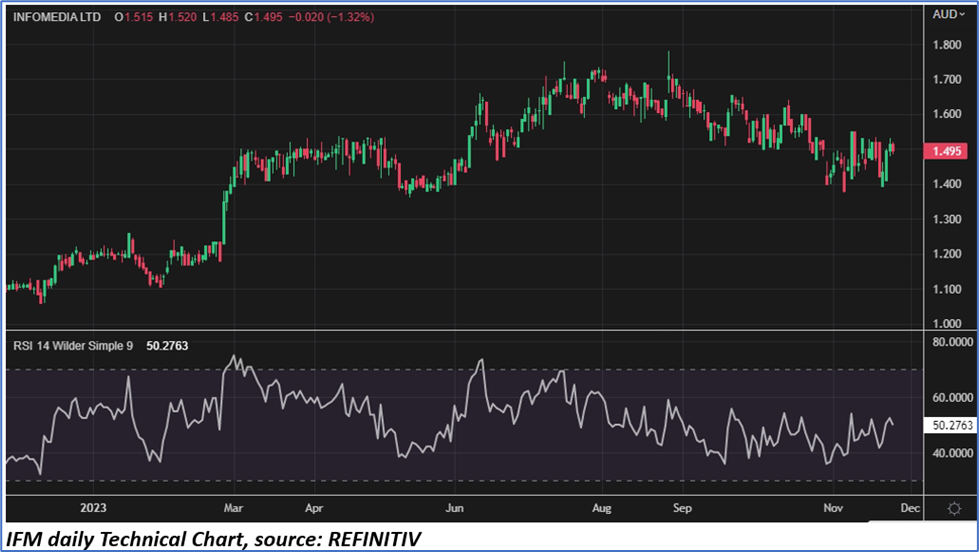Click the chart caption mentioning REFINITIV
Viewport: 979px width, 552px height.
click(x=214, y=539)
